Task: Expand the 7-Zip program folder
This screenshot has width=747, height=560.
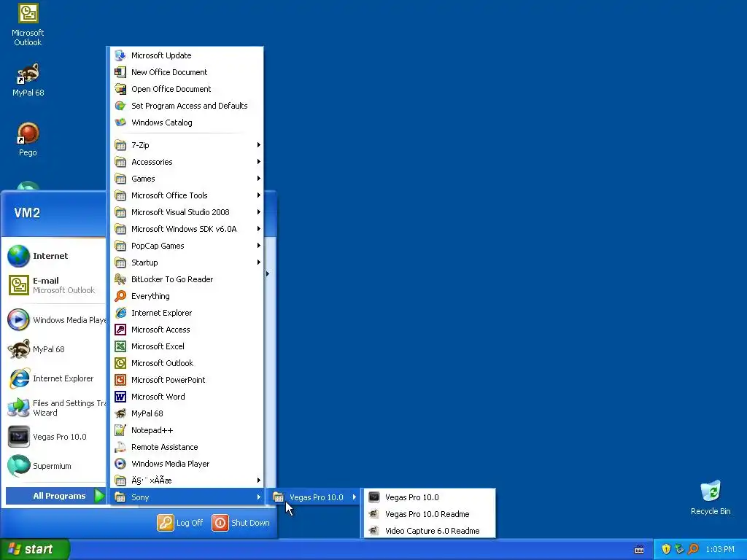Action: [x=187, y=145]
